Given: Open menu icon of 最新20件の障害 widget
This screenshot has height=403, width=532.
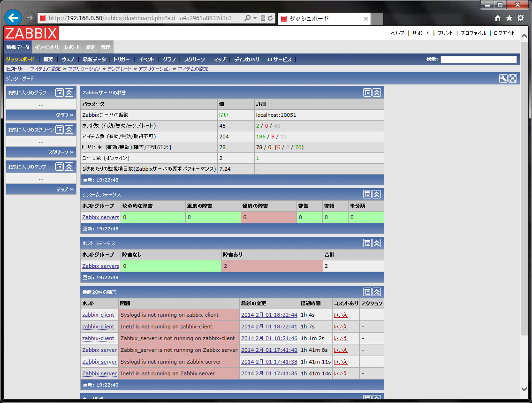Looking at the screenshot, I should 367,292.
